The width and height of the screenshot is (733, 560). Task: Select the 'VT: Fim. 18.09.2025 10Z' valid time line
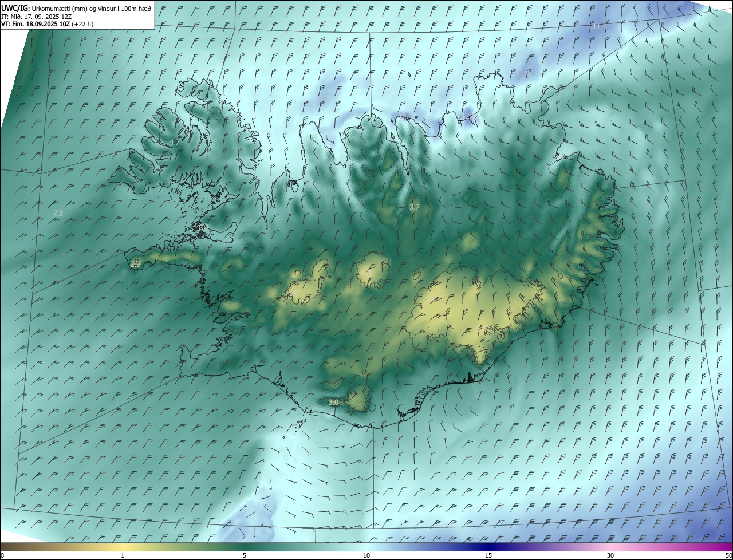pyautogui.click(x=47, y=24)
